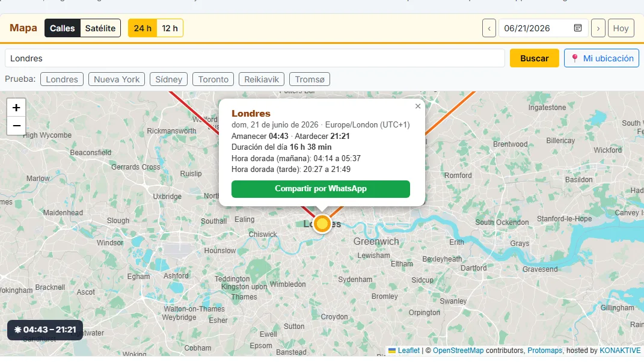This screenshot has height=362, width=644.
Task: Click the Gravesend label on map
Action: tap(540, 269)
